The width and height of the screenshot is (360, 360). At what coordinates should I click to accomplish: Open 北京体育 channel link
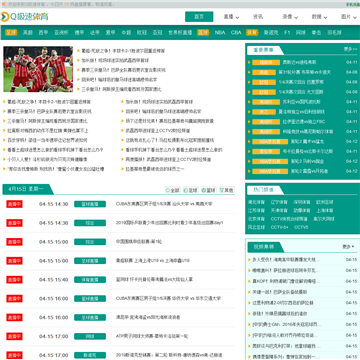pos(256,219)
